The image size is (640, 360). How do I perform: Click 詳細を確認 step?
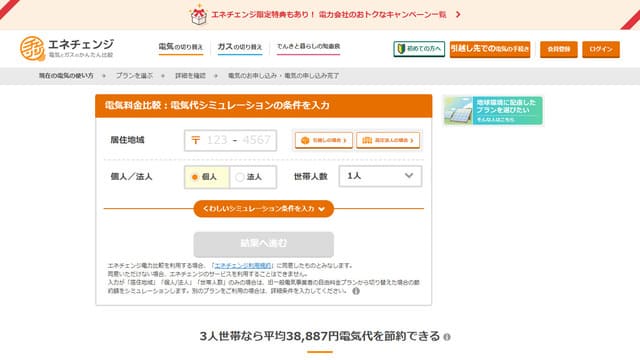[x=190, y=76]
